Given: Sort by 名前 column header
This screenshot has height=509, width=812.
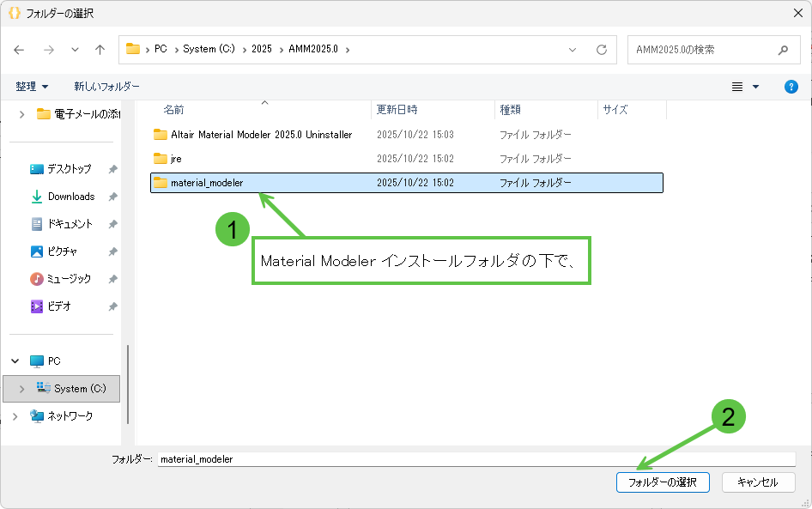Looking at the screenshot, I should pos(174,110).
